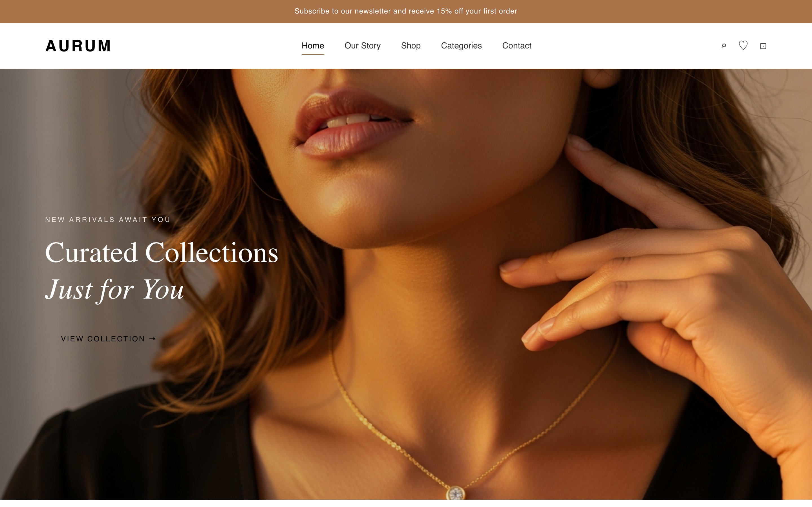Click the gold pendant in hero image
Screen dimensions: 812x507
455,493
